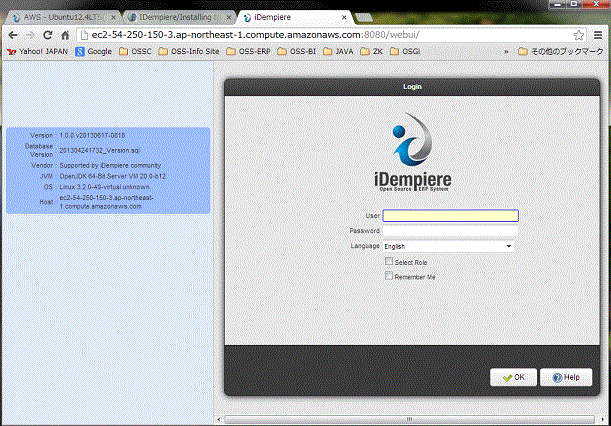Click the scrollbar right arrow

(x=602, y=419)
